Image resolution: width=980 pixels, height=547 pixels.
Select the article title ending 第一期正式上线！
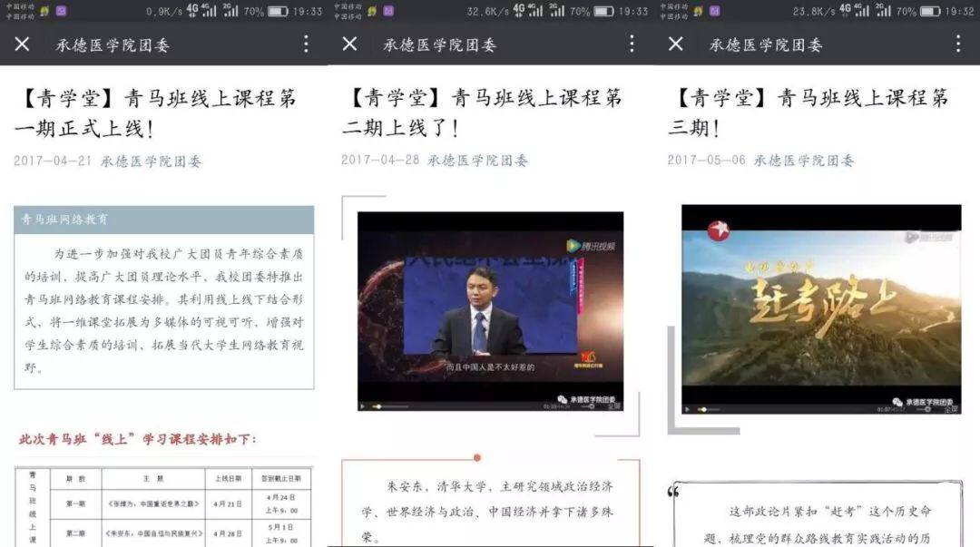pos(155,113)
